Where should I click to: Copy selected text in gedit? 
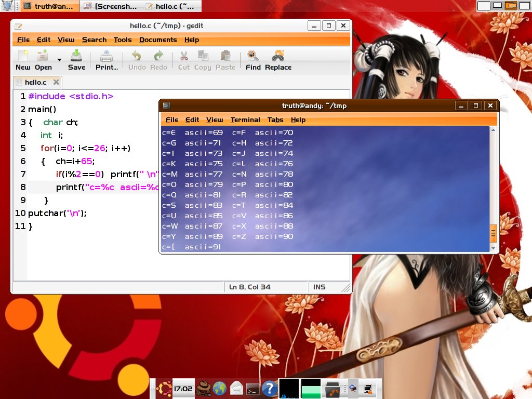tap(203, 60)
